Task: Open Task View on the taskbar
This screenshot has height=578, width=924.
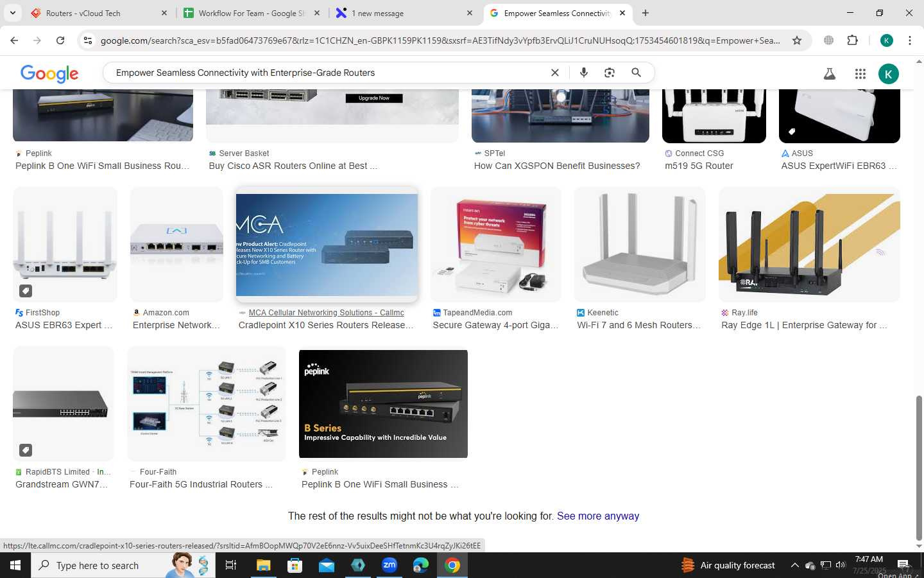Action: (x=231, y=565)
